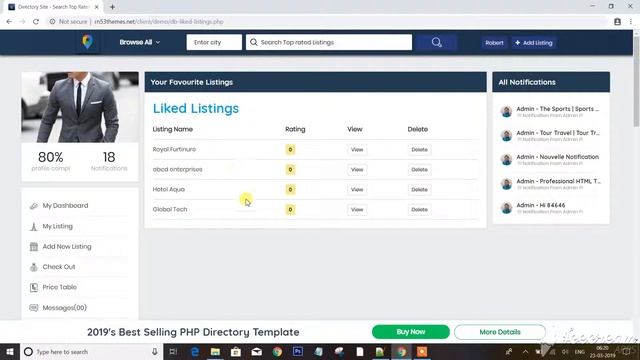Image resolution: width=640 pixels, height=360 pixels.
Task: Click the taskbar Type here to search box
Action: pos(91,351)
